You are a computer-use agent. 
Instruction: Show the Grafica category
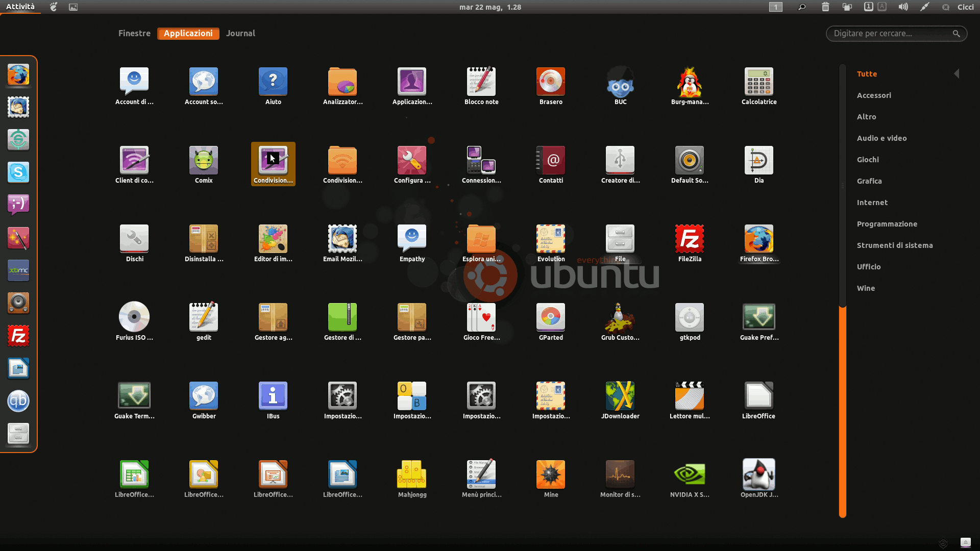(x=869, y=181)
